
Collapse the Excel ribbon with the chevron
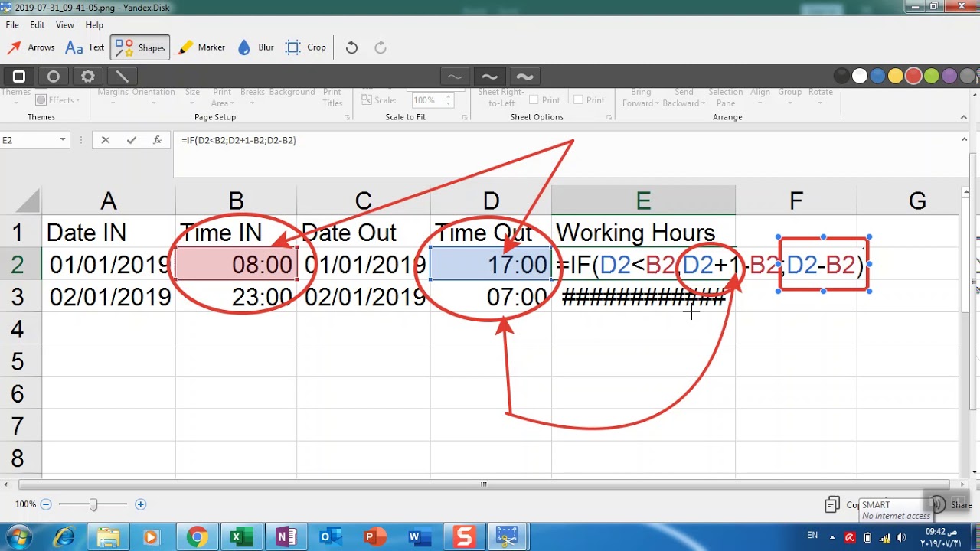coord(964,117)
